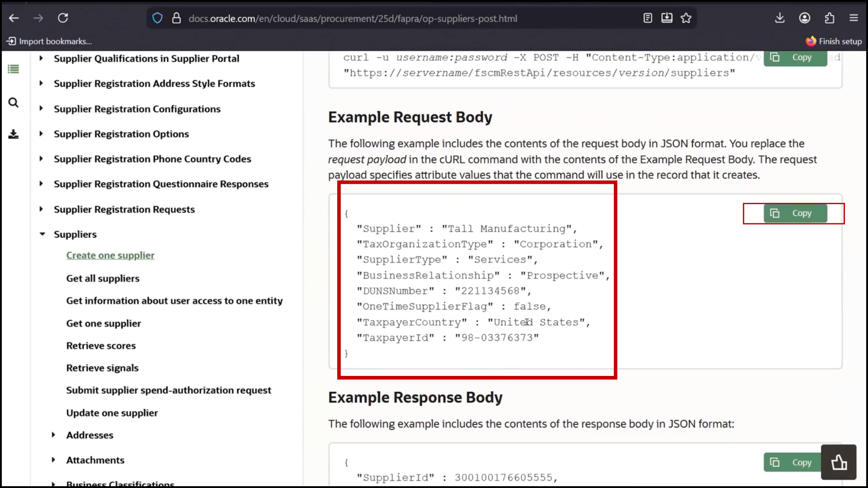This screenshot has height=488, width=868.
Task: Copy the Example Request Body JSON
Action: tap(795, 213)
